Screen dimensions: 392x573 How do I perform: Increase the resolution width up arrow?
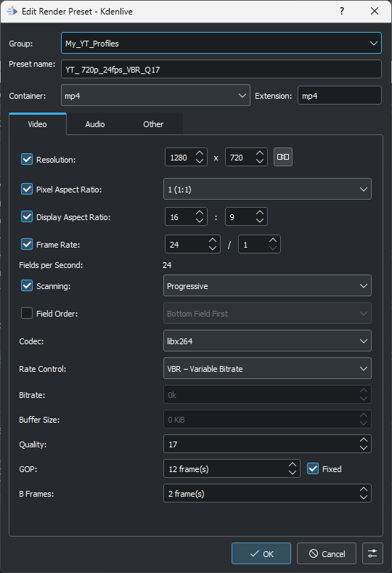coord(200,153)
